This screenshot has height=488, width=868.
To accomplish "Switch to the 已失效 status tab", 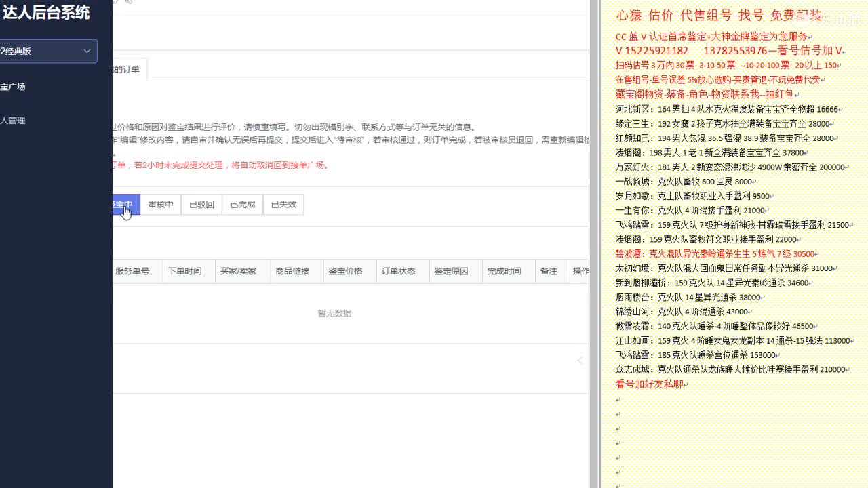I will 283,204.
